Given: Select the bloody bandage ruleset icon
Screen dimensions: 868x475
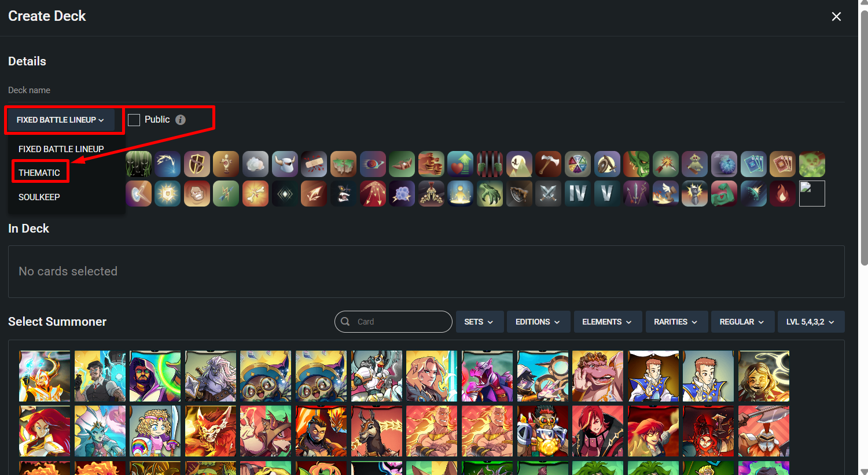Looking at the screenshot, I should (x=314, y=164).
